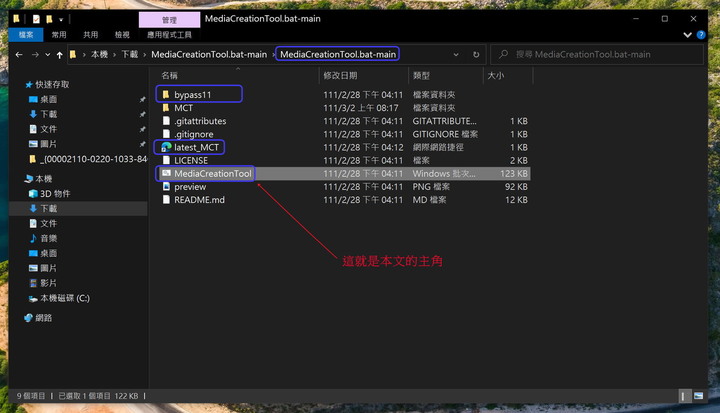The width and height of the screenshot is (720, 413).
Task: Select the LICENSE file icon
Action: point(166,160)
